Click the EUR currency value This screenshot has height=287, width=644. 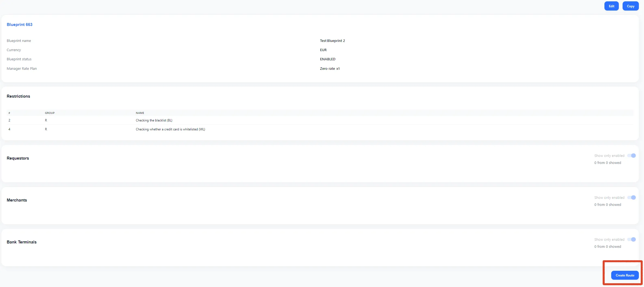(x=323, y=50)
